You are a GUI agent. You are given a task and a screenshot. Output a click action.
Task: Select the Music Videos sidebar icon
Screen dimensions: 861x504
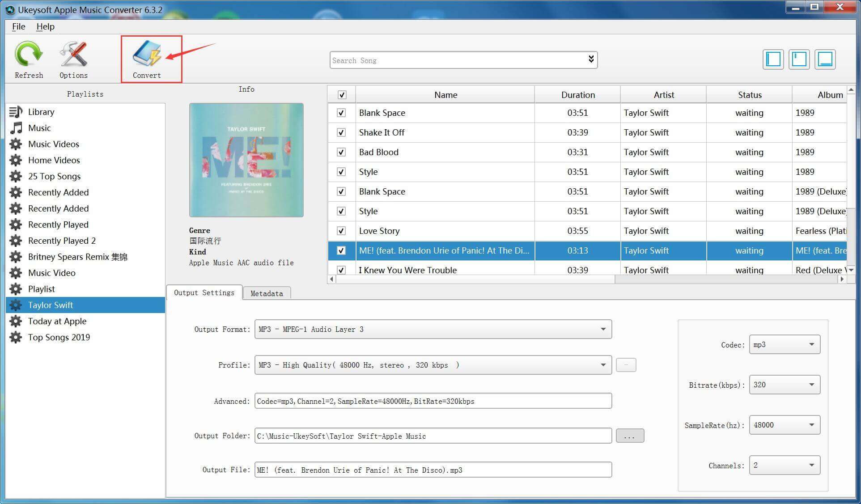tap(16, 144)
